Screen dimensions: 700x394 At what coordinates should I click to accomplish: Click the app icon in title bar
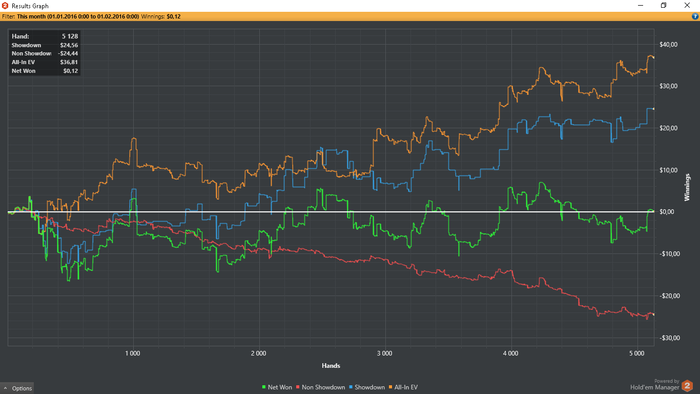click(x=5, y=5)
